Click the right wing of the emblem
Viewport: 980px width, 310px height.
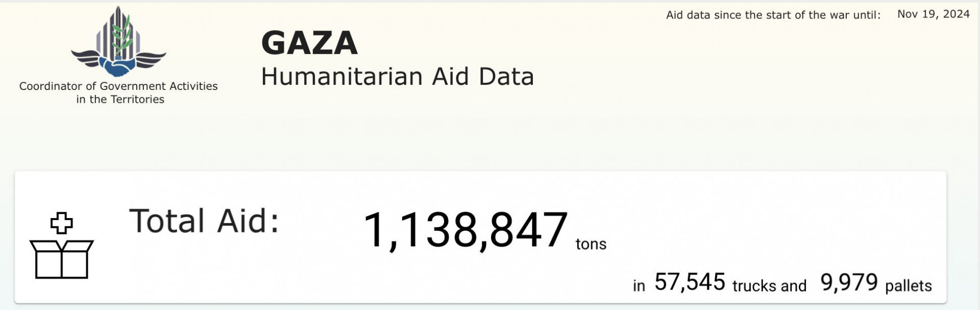[x=150, y=58]
